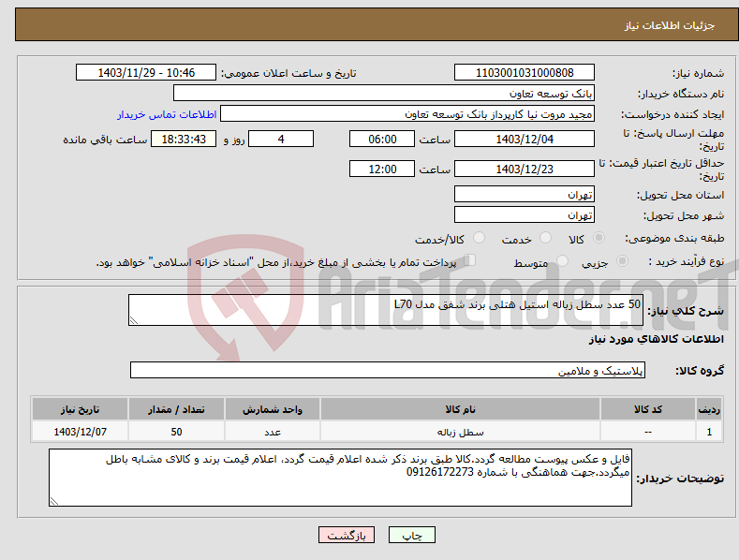The image size is (739, 560).
Task: Click the نام کالا column header
Action: pyautogui.click(x=460, y=409)
